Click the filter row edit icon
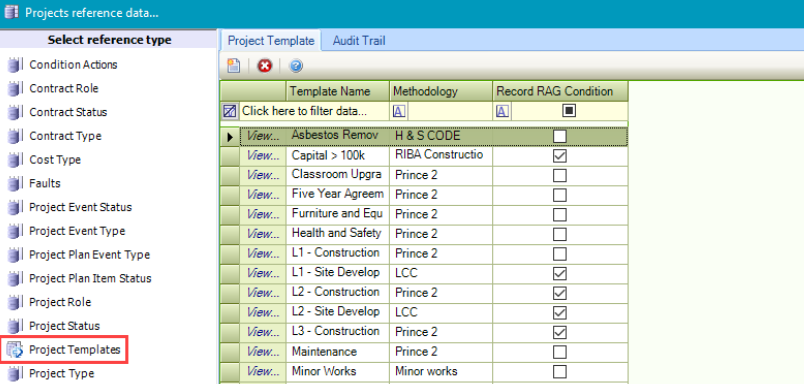The width and height of the screenshot is (804, 384). tap(229, 111)
